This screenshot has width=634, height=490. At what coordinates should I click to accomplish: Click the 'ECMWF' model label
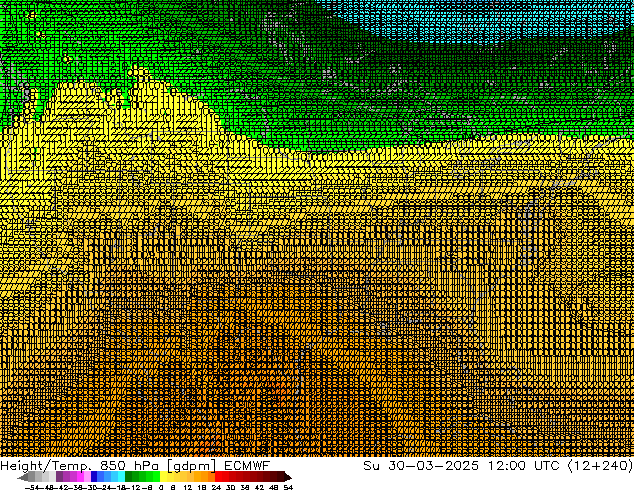point(247,465)
